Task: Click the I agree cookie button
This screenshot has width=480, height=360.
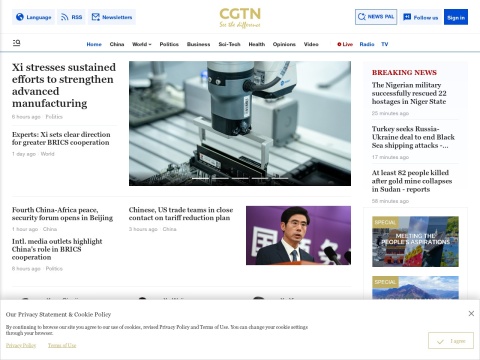Action: [451, 341]
